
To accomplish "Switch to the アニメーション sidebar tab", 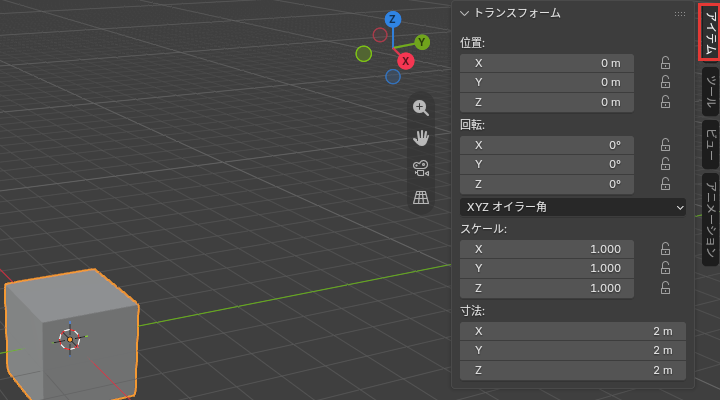I will pyautogui.click(x=710, y=220).
